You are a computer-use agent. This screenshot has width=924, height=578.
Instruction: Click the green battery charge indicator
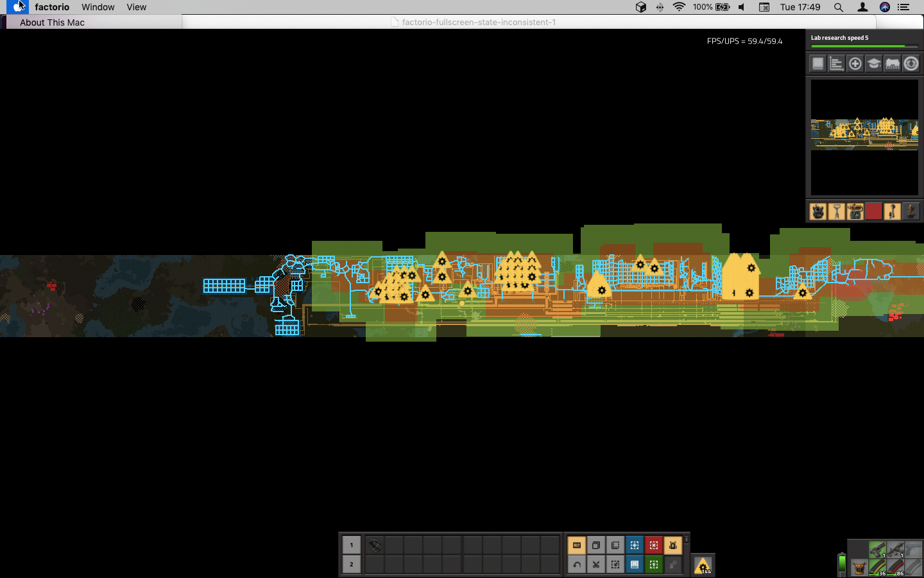pos(842,565)
